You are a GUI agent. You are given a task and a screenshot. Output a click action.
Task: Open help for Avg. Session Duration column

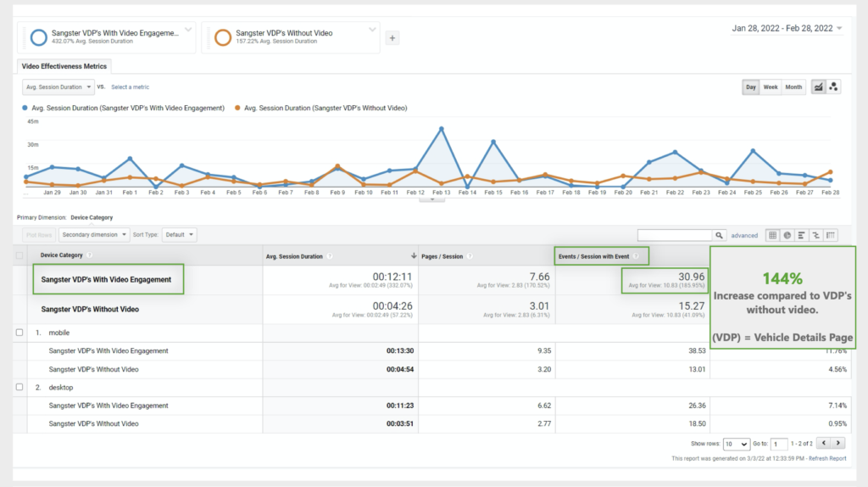pos(330,256)
